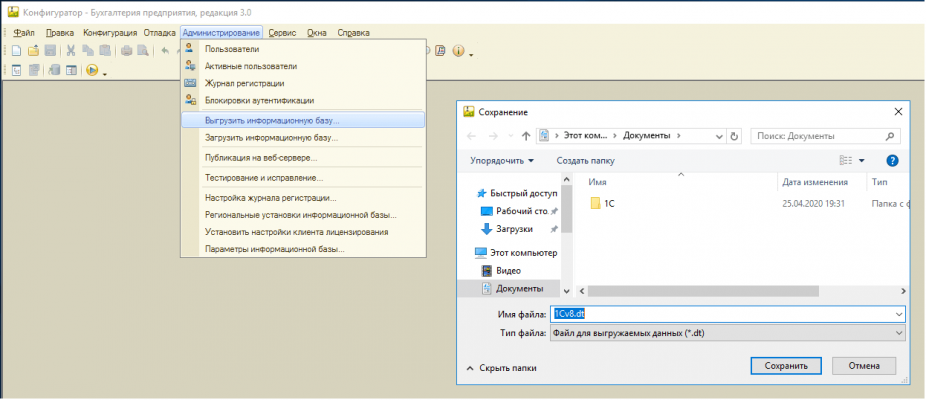Click the Журнал регистрации menu icon
Viewport: 926px width, 400px height.
(x=190, y=83)
